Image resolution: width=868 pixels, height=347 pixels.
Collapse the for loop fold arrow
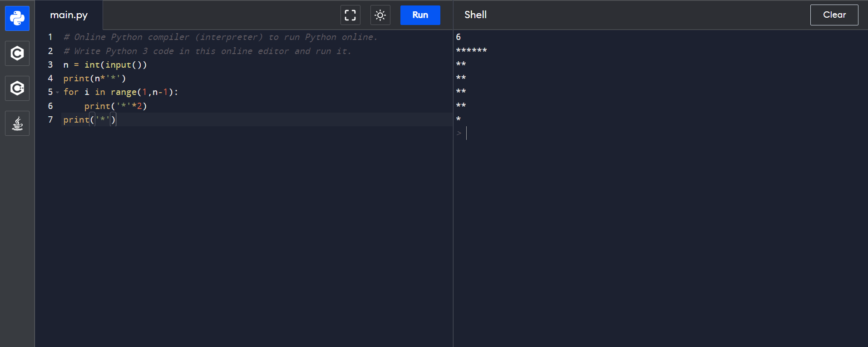[x=58, y=93]
